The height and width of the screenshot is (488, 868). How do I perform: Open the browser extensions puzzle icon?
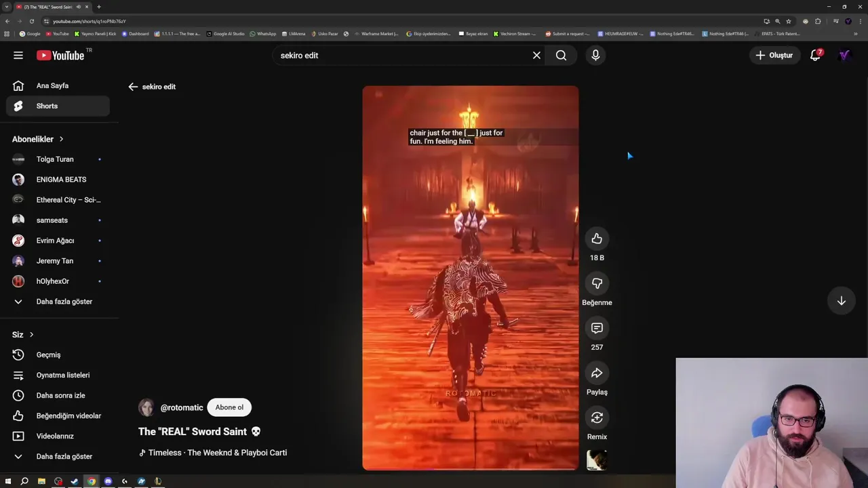pyautogui.click(x=818, y=21)
